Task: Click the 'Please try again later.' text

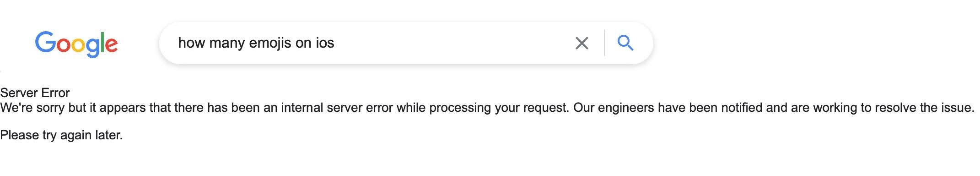Action: pos(61,135)
